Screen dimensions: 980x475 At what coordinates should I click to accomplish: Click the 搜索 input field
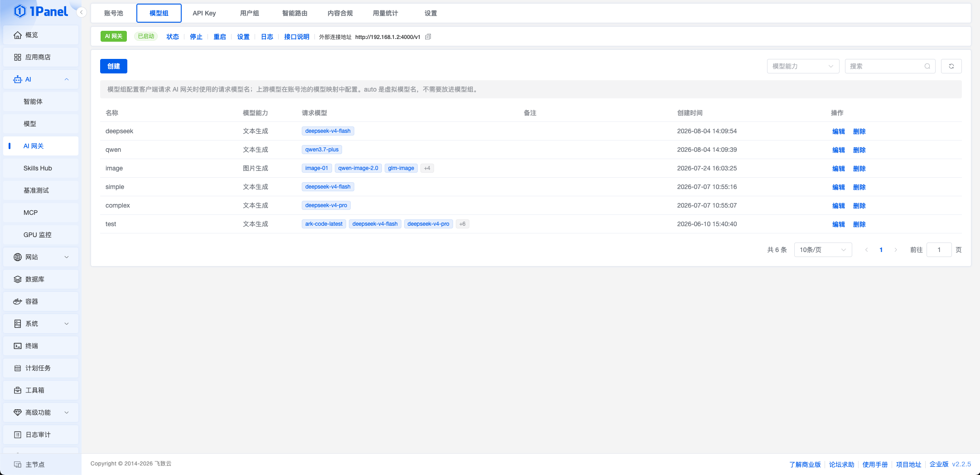pos(890,66)
